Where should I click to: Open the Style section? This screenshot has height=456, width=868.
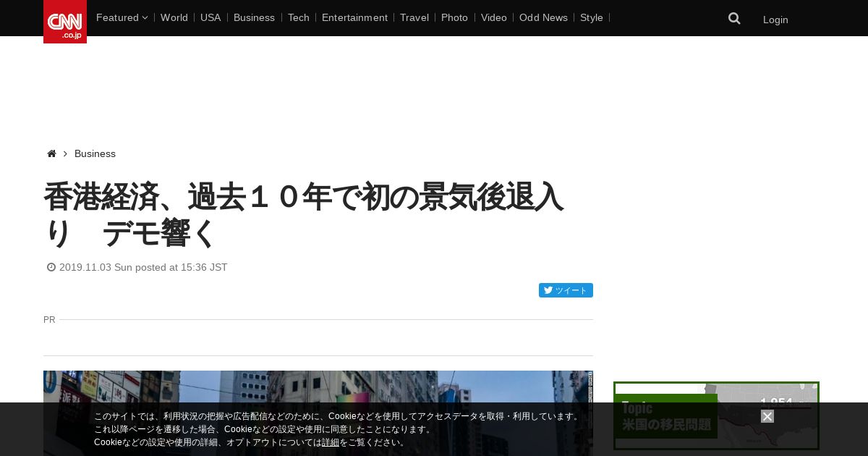(x=592, y=17)
